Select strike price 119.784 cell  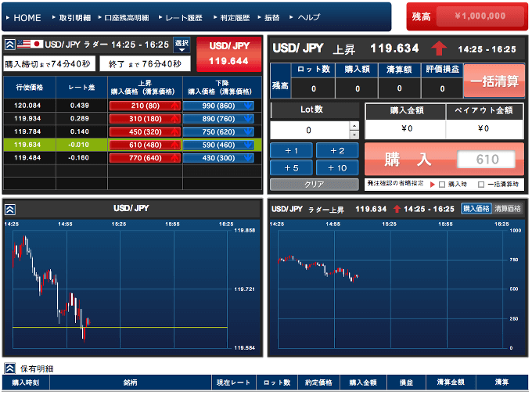pos(30,131)
